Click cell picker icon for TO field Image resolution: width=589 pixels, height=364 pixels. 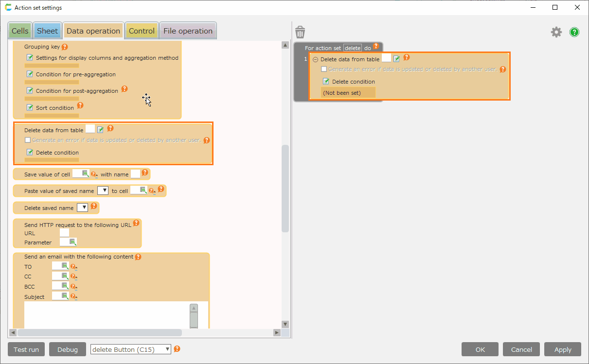coord(65,266)
